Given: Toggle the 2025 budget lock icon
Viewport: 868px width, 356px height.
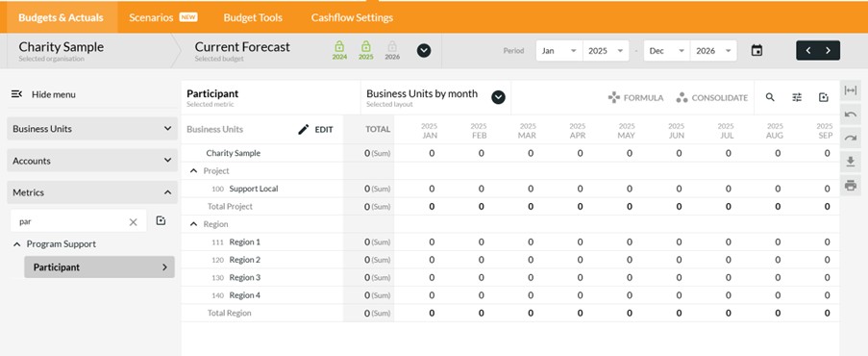Looking at the screenshot, I should [x=366, y=46].
